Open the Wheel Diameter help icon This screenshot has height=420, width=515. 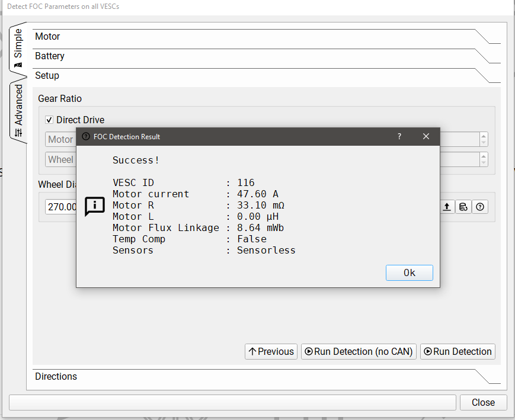(x=480, y=207)
